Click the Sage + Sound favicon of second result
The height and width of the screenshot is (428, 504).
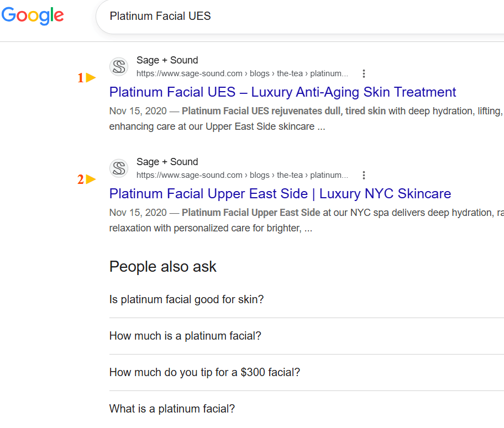tap(119, 168)
